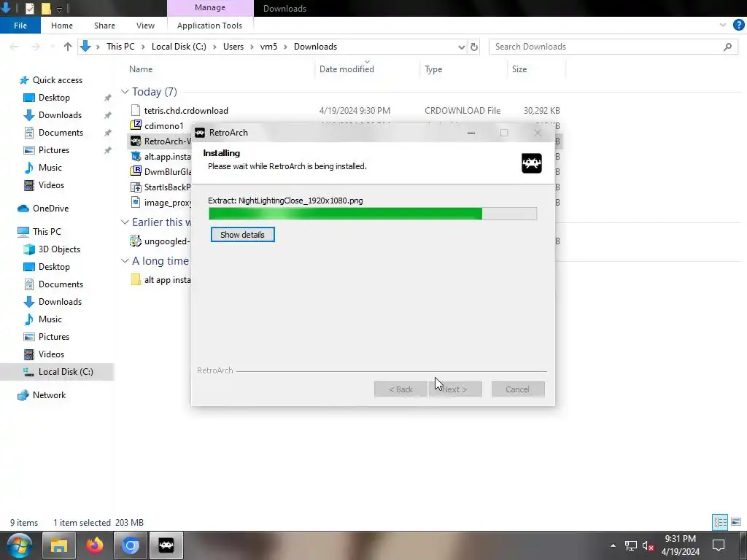Switch to the View ribbon tab

pyautogui.click(x=145, y=26)
